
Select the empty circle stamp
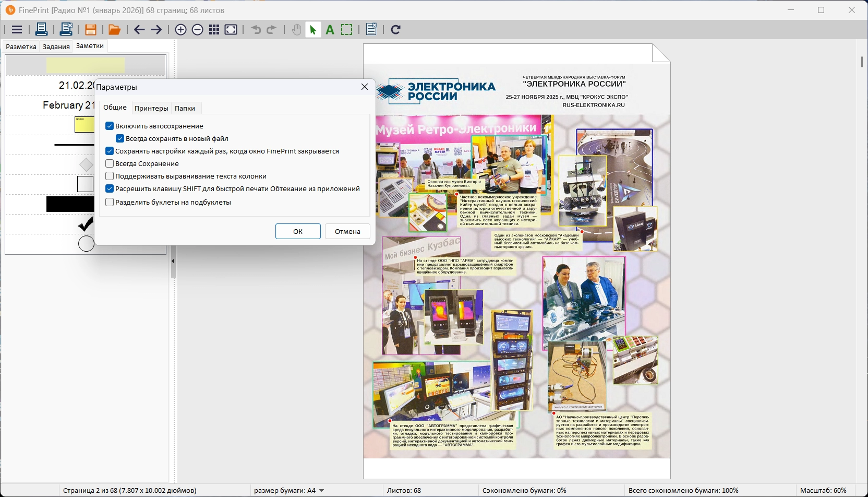coord(86,243)
